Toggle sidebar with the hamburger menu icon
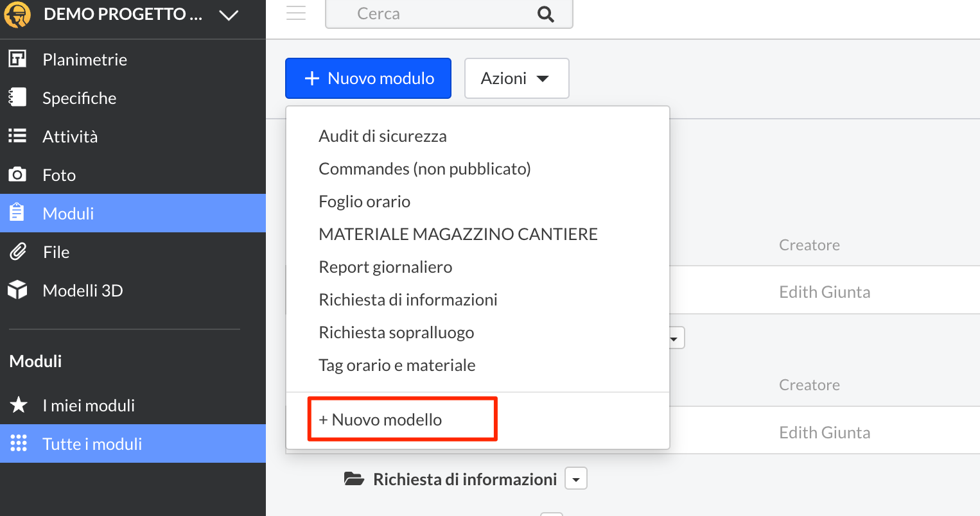 (296, 13)
